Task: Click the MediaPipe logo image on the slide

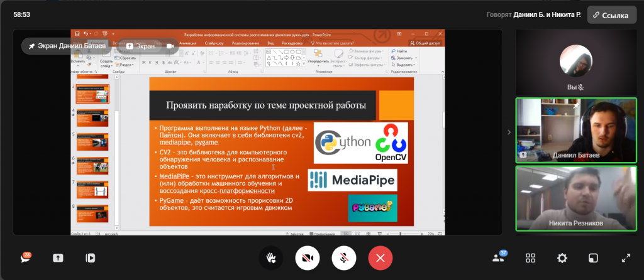Action: pos(352,180)
